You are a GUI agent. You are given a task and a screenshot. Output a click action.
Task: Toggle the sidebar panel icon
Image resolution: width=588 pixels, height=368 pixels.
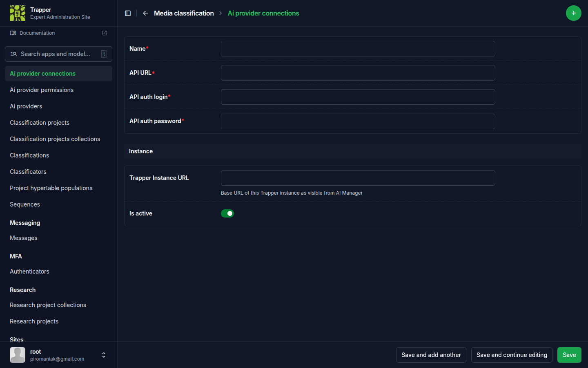point(128,13)
